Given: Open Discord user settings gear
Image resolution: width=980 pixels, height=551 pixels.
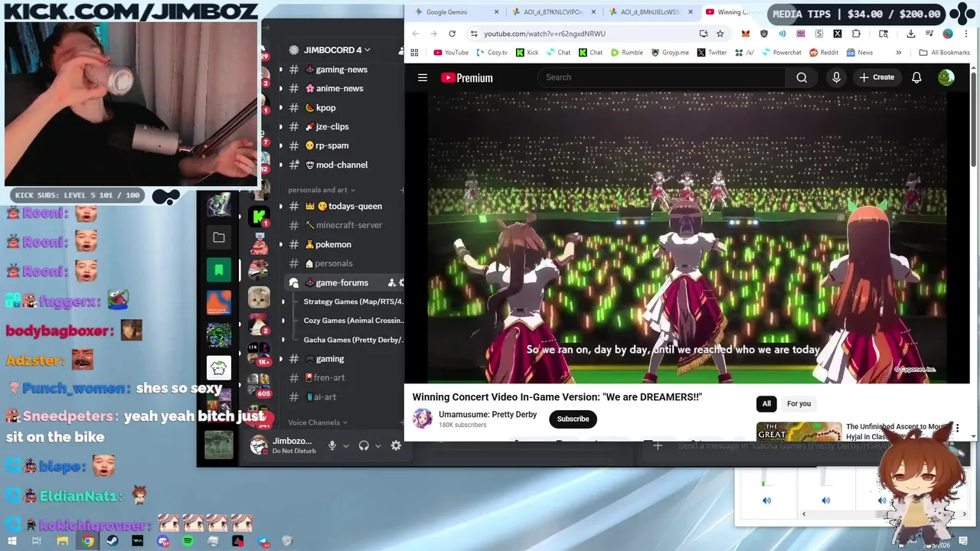Looking at the screenshot, I should click(396, 445).
